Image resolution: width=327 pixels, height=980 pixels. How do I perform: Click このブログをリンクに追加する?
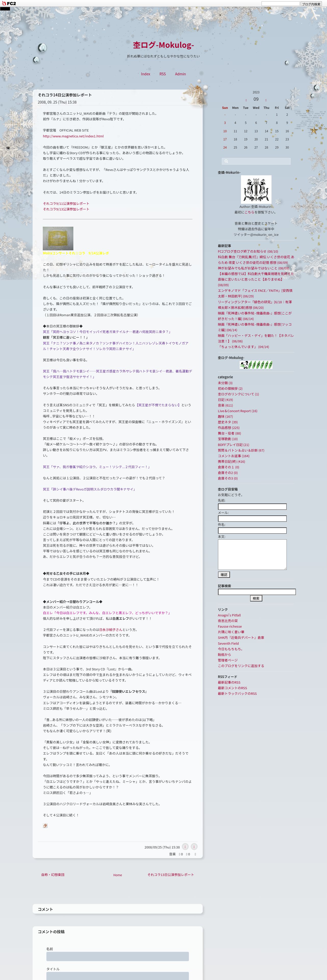tap(241, 666)
